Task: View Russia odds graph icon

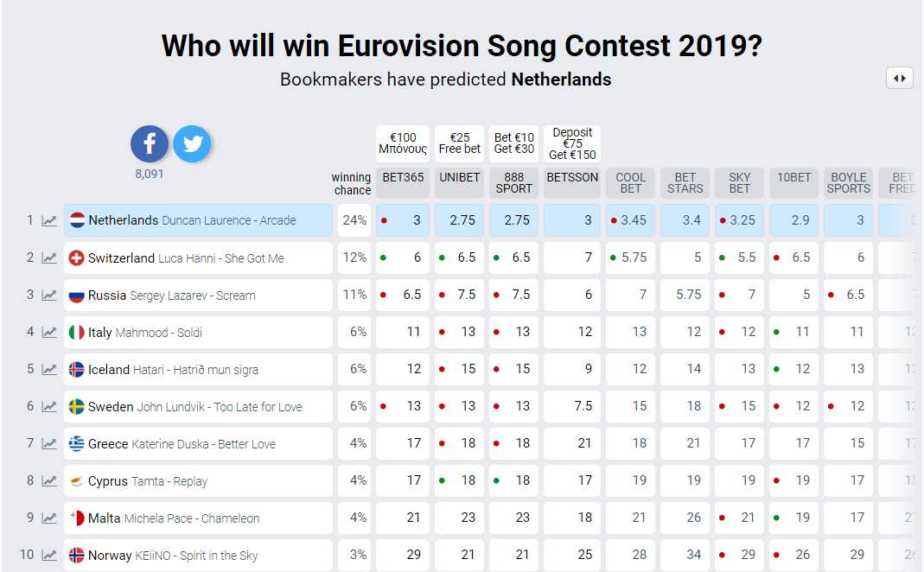Action: [49, 296]
